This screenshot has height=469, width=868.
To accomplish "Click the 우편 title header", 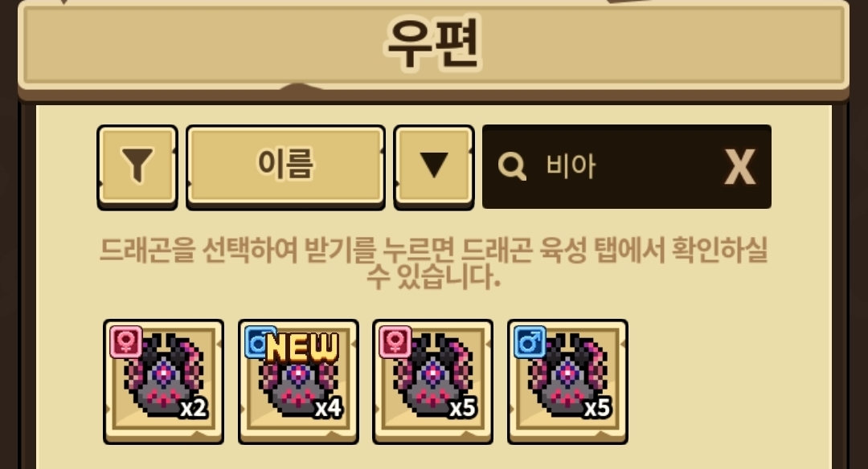I will [433, 43].
